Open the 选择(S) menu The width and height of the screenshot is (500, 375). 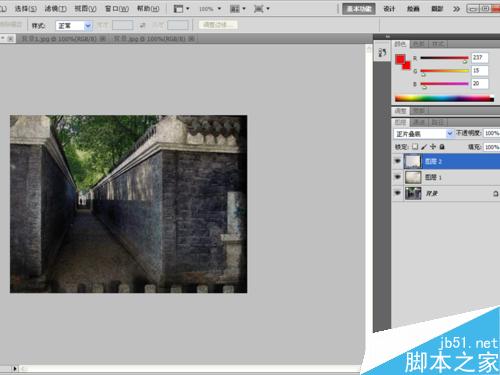pos(25,9)
